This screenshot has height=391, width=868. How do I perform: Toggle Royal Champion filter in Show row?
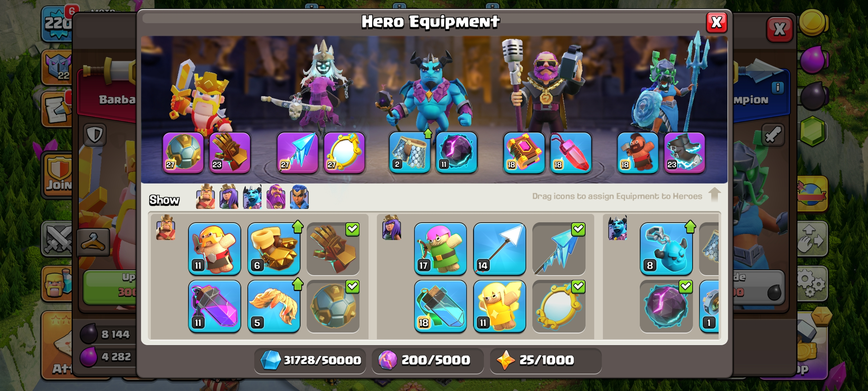(299, 197)
